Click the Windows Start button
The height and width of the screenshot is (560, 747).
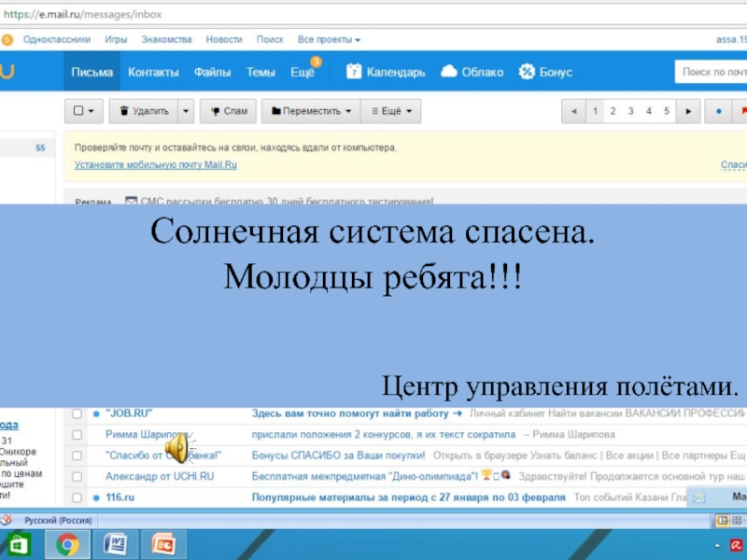[19, 544]
